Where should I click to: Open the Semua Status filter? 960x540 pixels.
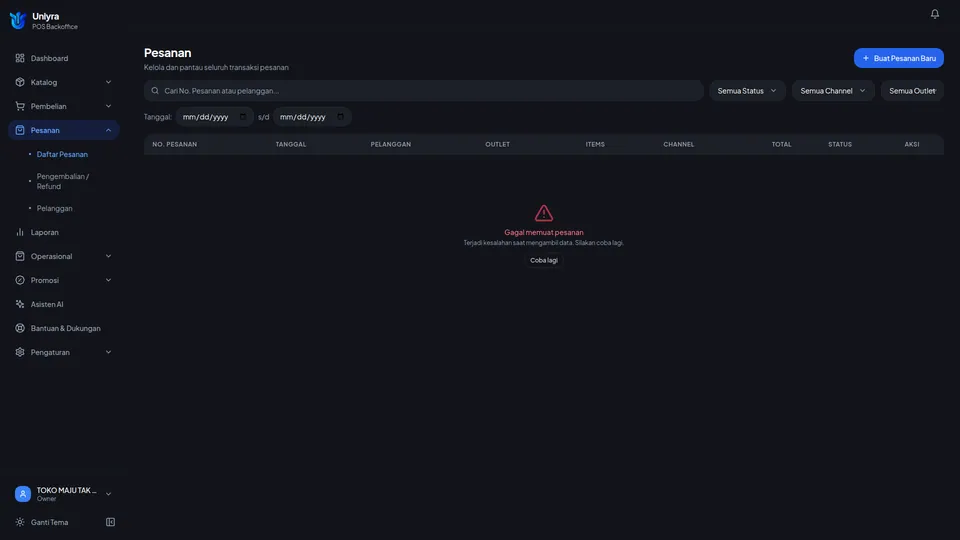click(x=747, y=91)
